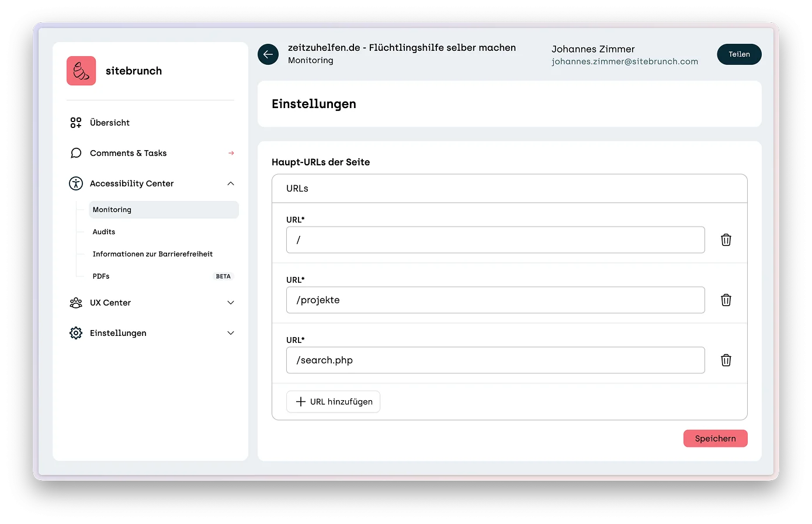
Task: Open the Audits page
Action: pos(103,231)
